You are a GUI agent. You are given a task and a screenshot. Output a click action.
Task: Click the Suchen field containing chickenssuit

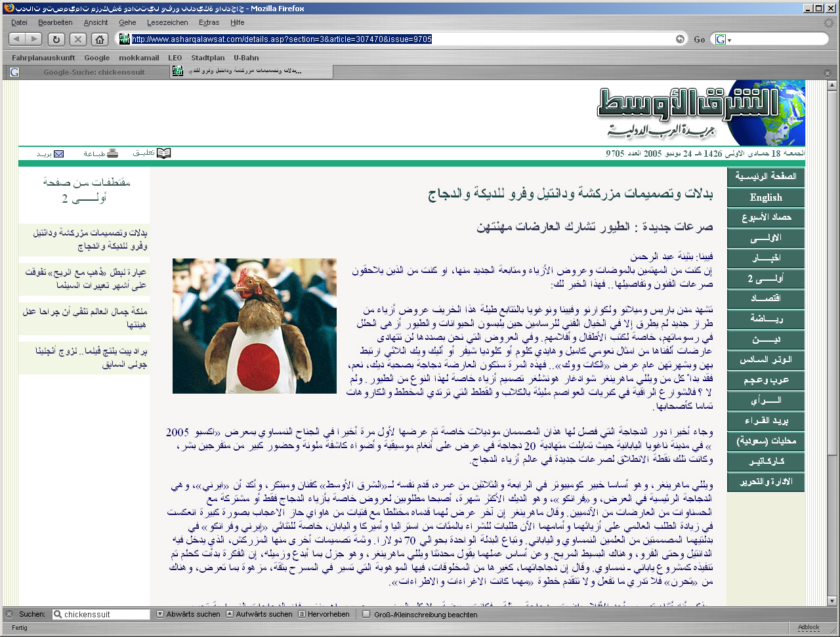click(102, 615)
